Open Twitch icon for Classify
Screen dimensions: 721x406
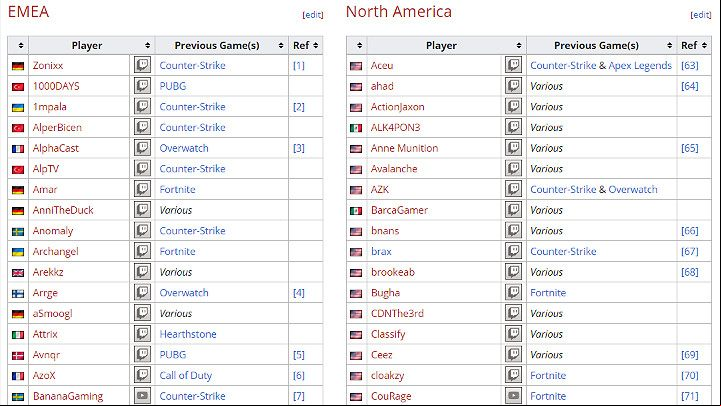tap(513, 334)
